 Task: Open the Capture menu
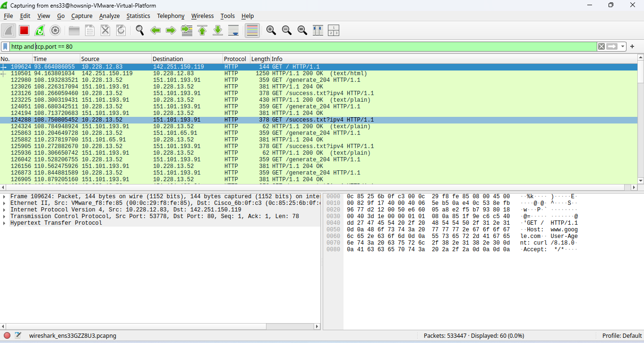(82, 16)
